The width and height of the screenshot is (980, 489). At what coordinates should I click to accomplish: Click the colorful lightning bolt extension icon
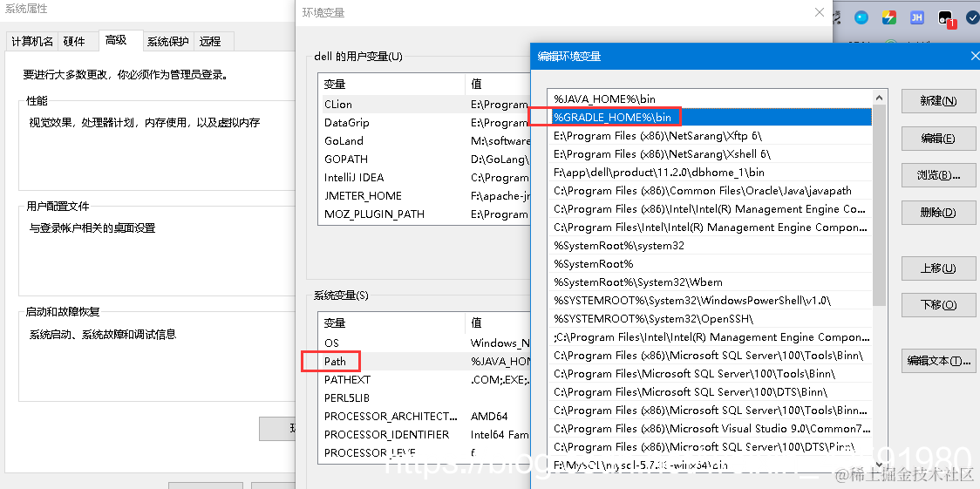point(889,17)
